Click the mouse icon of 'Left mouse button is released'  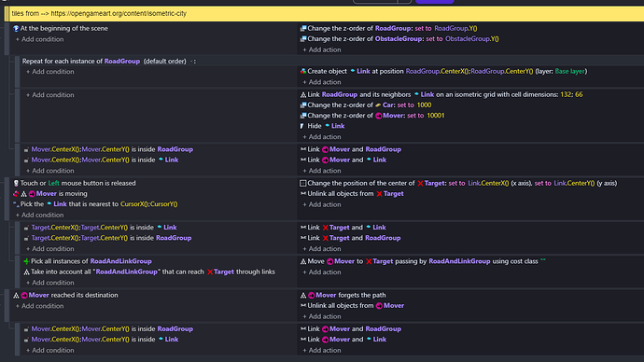point(16,183)
